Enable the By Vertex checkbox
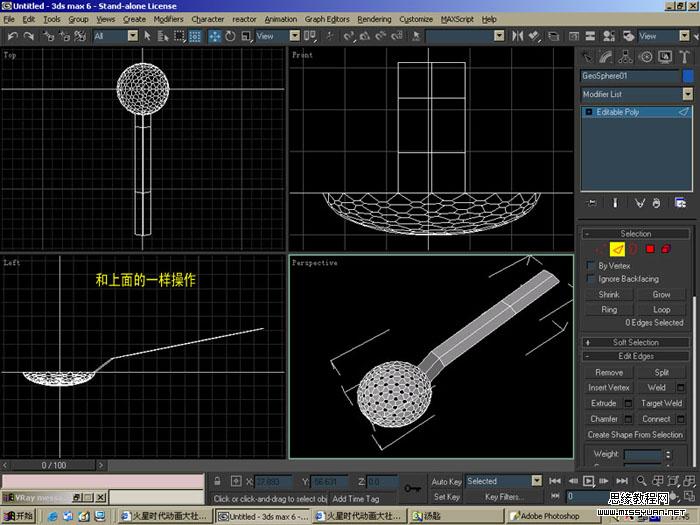 [x=591, y=266]
